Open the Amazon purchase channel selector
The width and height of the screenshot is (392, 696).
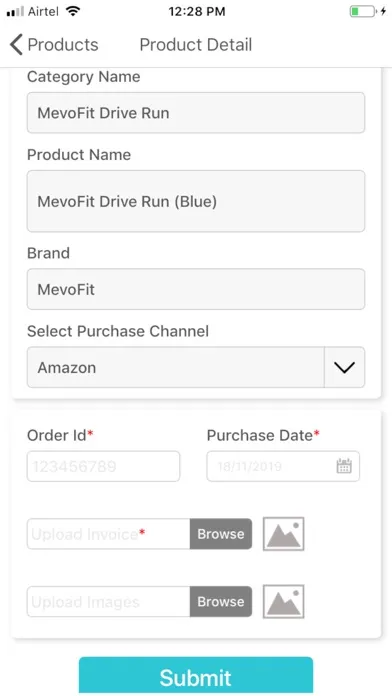[x=196, y=368]
